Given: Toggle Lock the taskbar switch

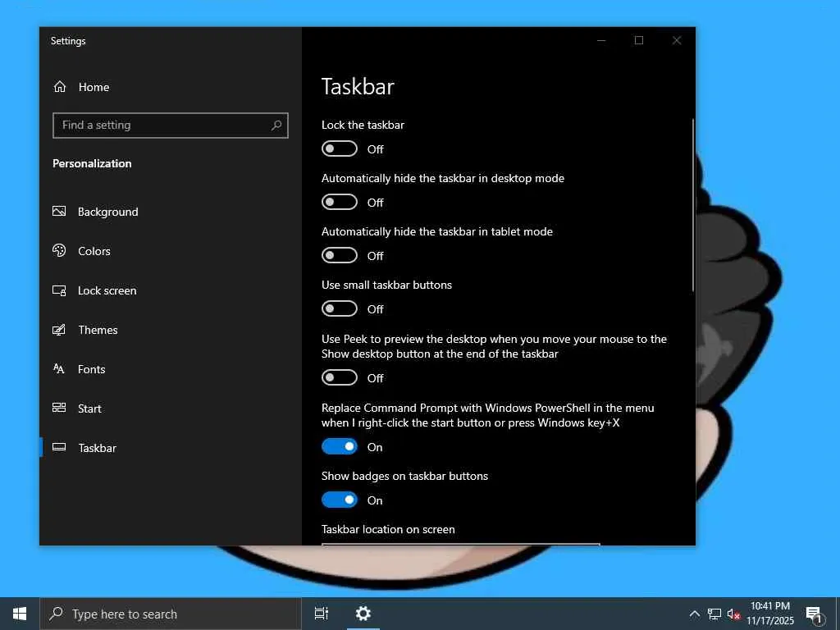Looking at the screenshot, I should 340,149.
